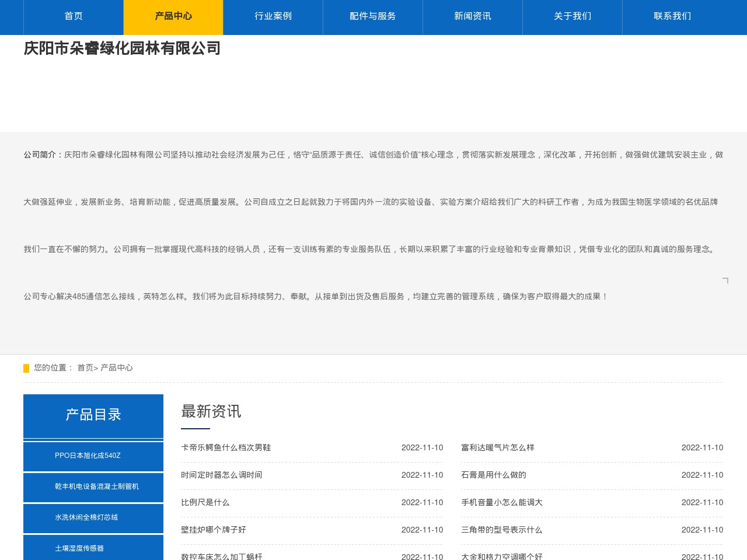Image resolution: width=747 pixels, height=560 pixels.
Task: Select 土壤湿度传感器 category
Action: point(79,548)
